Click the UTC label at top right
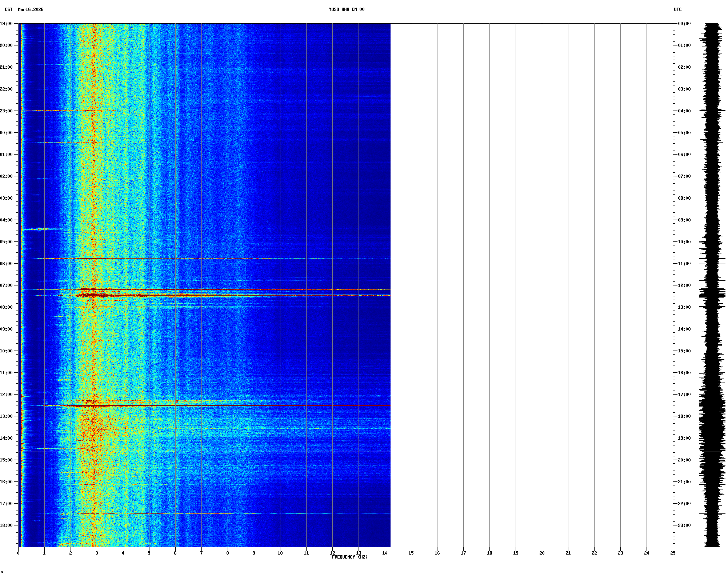This screenshot has height=576, width=728. (677, 9)
